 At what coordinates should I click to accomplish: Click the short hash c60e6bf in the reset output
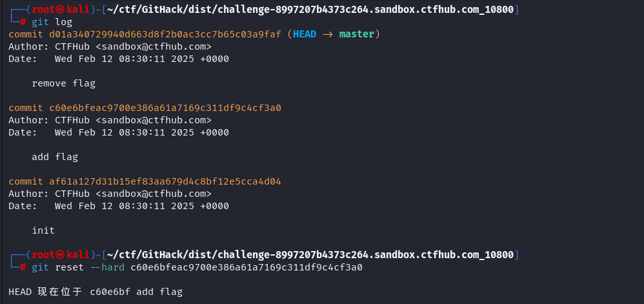(x=107, y=292)
